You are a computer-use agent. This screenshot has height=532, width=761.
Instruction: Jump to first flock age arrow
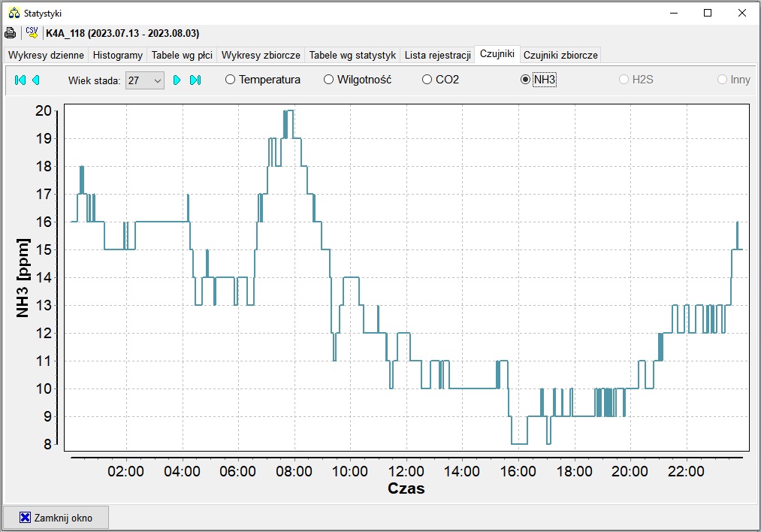[x=20, y=80]
